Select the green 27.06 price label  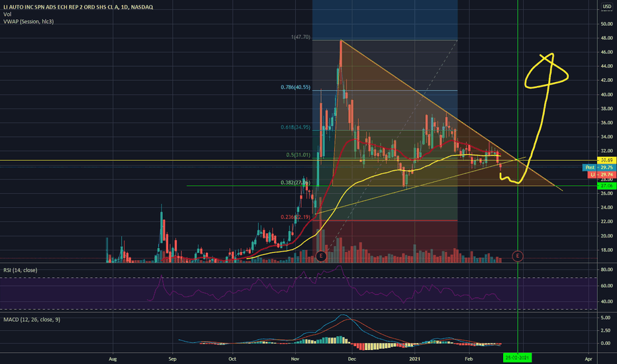606,185
